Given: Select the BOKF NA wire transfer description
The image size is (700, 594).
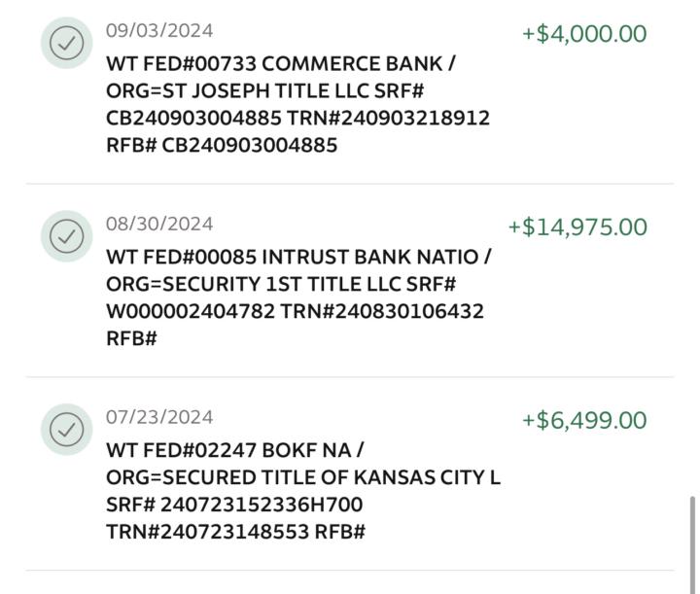Looking at the screenshot, I should click(x=303, y=491).
